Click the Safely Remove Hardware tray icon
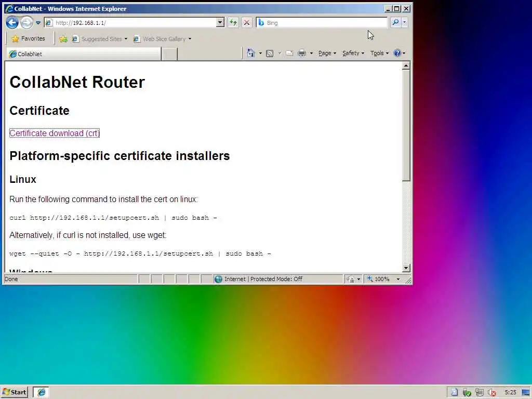This screenshot has width=532, height=399. point(467,393)
